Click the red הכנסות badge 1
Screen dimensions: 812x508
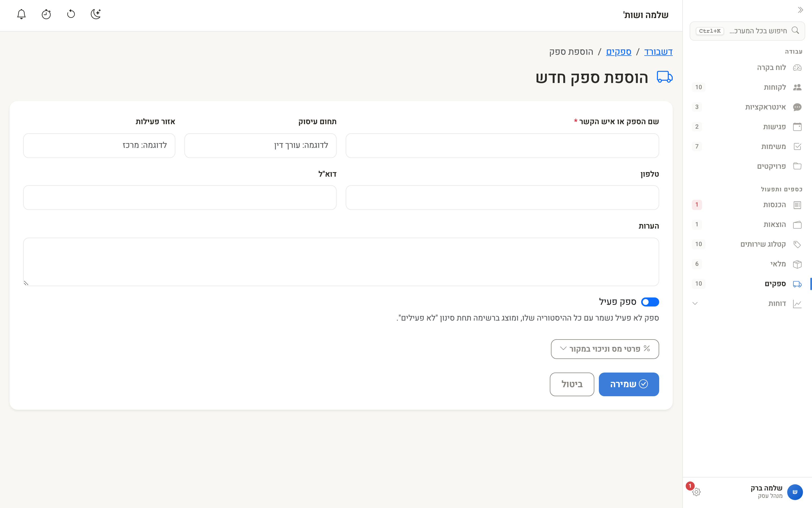point(697,205)
